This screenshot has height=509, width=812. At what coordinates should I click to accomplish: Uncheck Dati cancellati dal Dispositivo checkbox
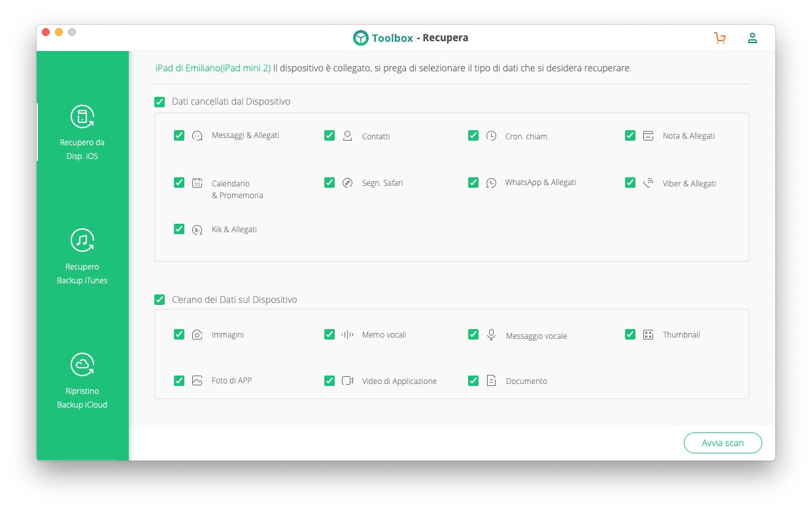(x=160, y=102)
